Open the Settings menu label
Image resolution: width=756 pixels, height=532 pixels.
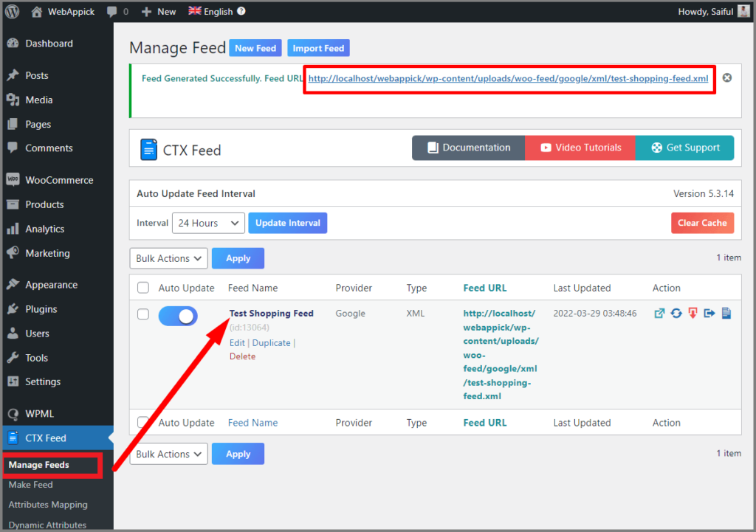(x=43, y=381)
